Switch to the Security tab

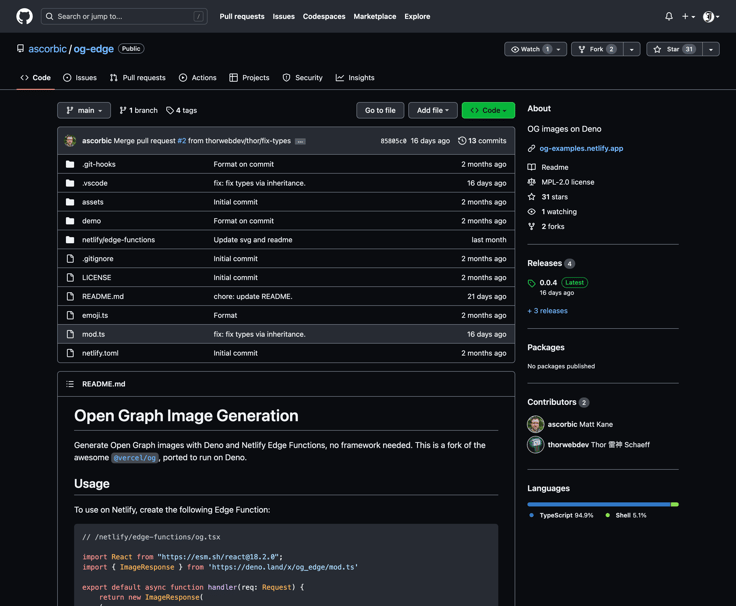[x=302, y=78]
